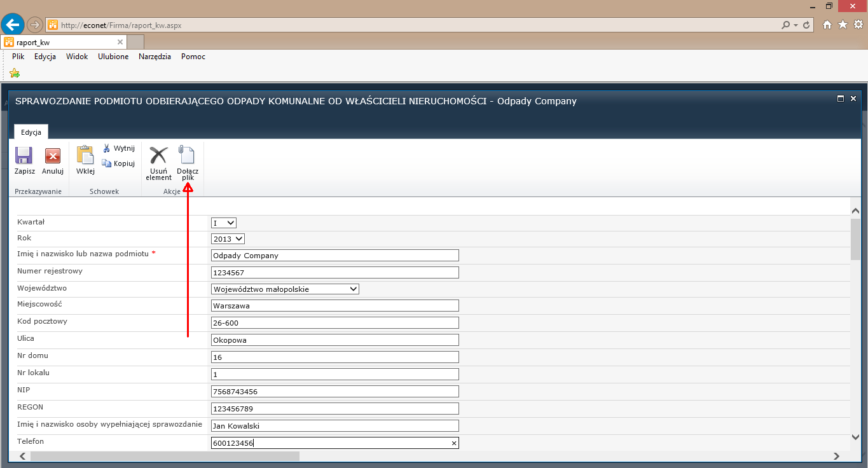
Task: Open the Narzędzia menu
Action: 155,57
